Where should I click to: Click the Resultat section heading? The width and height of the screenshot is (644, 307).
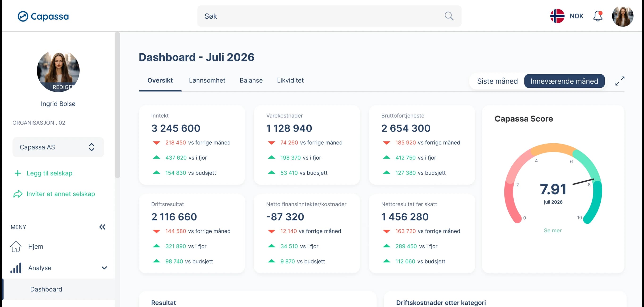(x=163, y=303)
